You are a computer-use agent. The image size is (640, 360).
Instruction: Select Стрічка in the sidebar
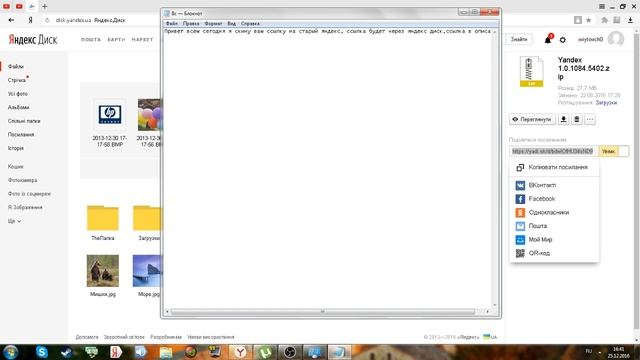[17, 80]
